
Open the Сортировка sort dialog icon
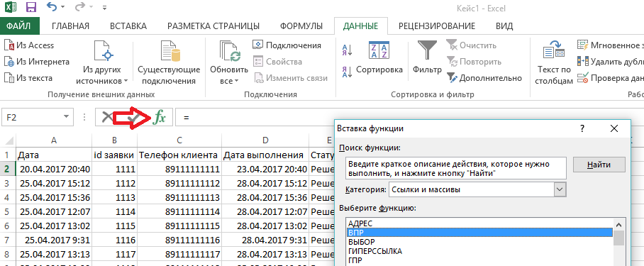379,50
